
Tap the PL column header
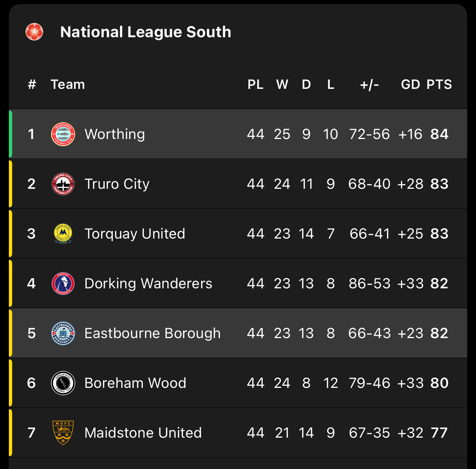[x=255, y=84]
